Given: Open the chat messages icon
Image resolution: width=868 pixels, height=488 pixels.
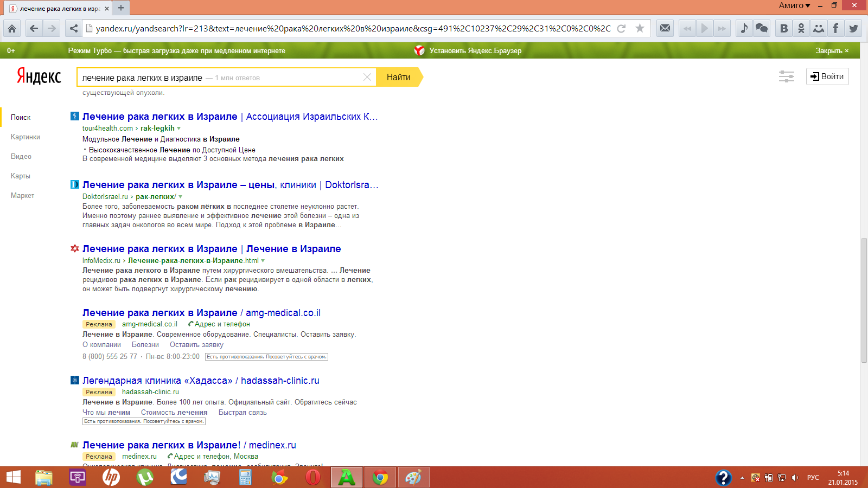Looking at the screenshot, I should 762,28.
